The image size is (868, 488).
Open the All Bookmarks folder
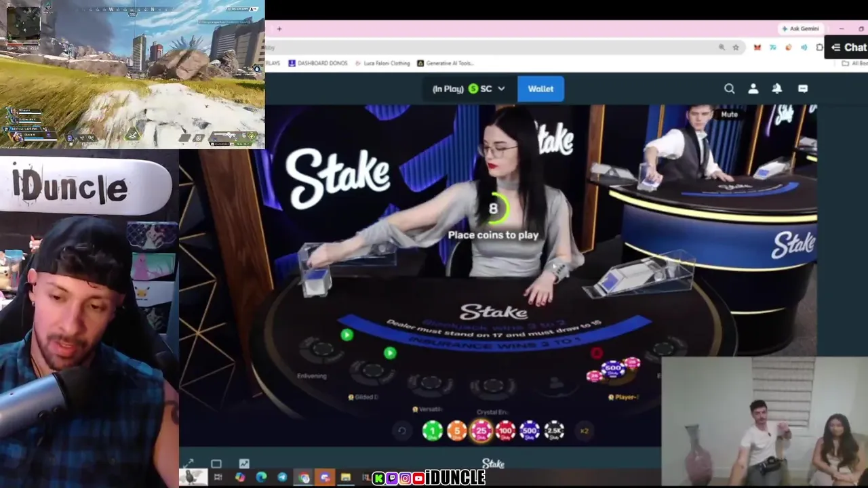pyautogui.click(x=853, y=63)
